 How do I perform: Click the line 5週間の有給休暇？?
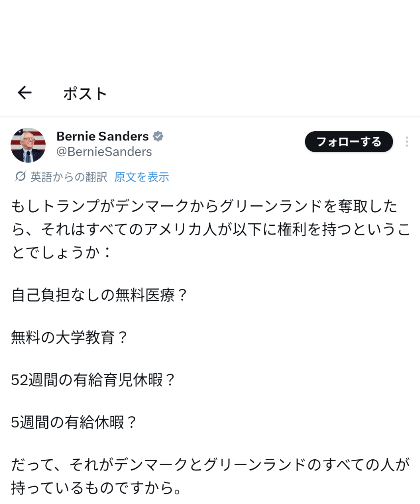(x=74, y=422)
